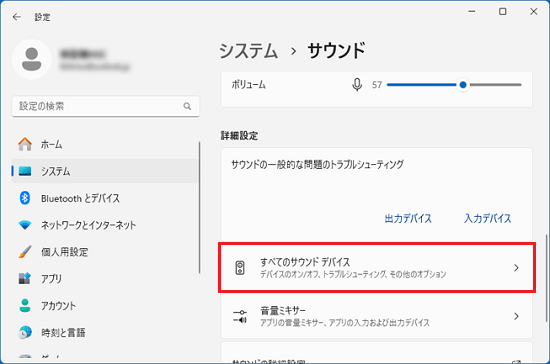This screenshot has height=364, width=550.
Task: Expand 音量ミキサー with its chevron
Action: point(516,316)
